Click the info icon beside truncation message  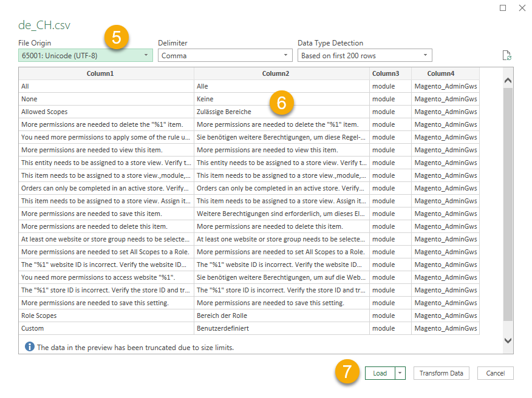pos(29,347)
